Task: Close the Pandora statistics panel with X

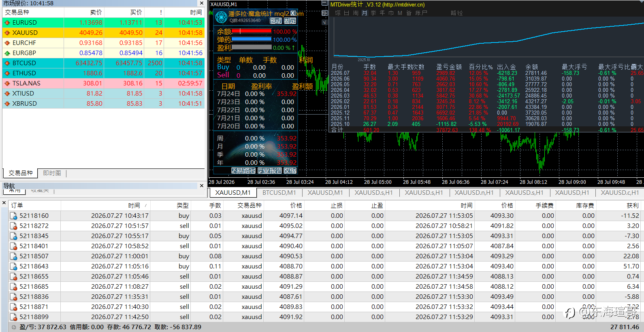Action: coord(293,13)
